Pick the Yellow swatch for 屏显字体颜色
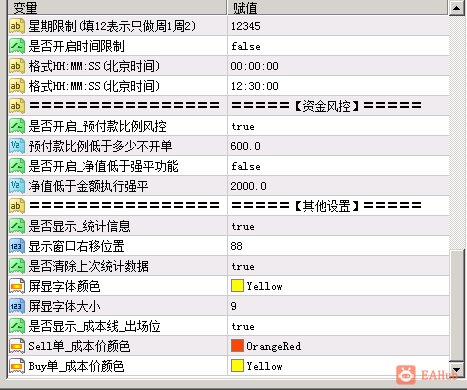The width and height of the screenshot is (467, 390). coord(237,286)
